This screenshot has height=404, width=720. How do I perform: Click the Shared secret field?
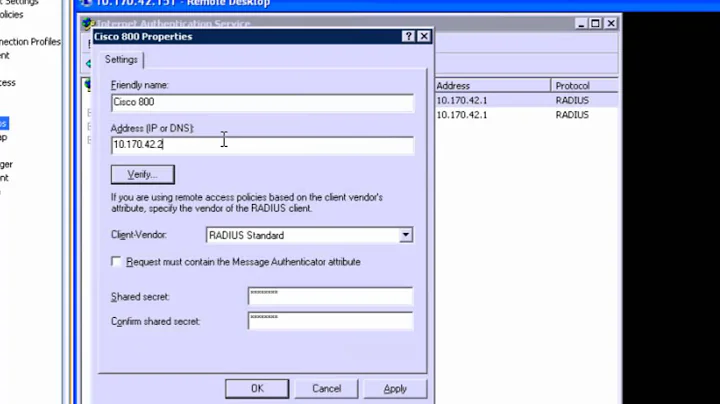click(330, 296)
